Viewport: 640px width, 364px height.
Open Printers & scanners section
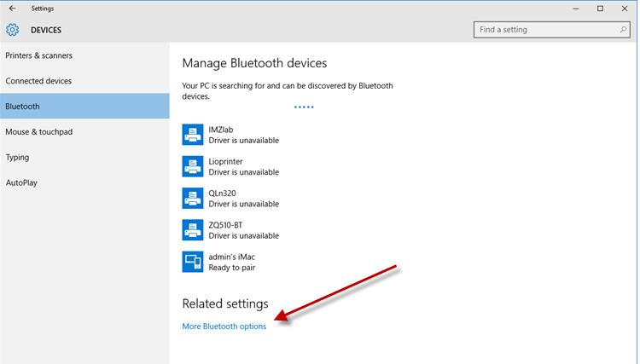[39, 55]
